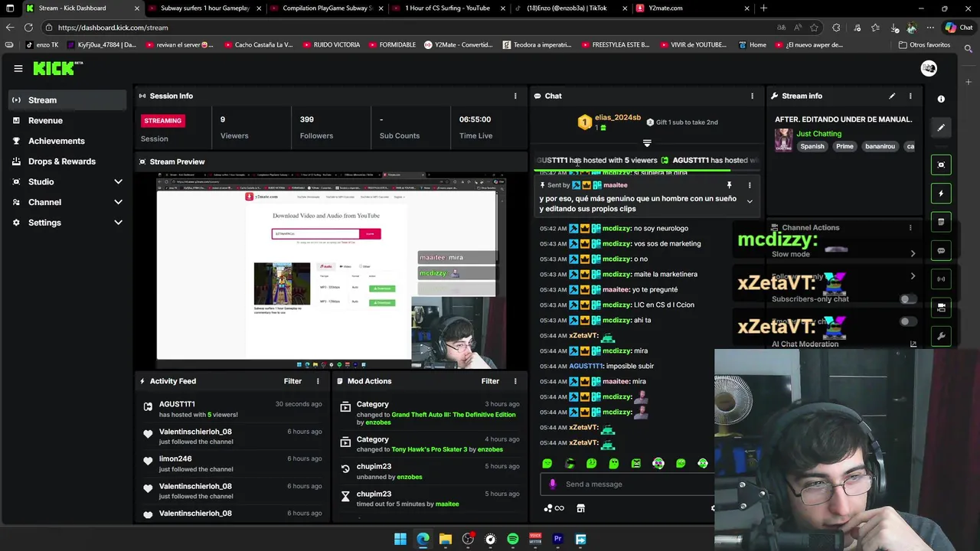Click Grand Theft Auto III category link
The image size is (980, 551).
pyautogui.click(x=453, y=415)
